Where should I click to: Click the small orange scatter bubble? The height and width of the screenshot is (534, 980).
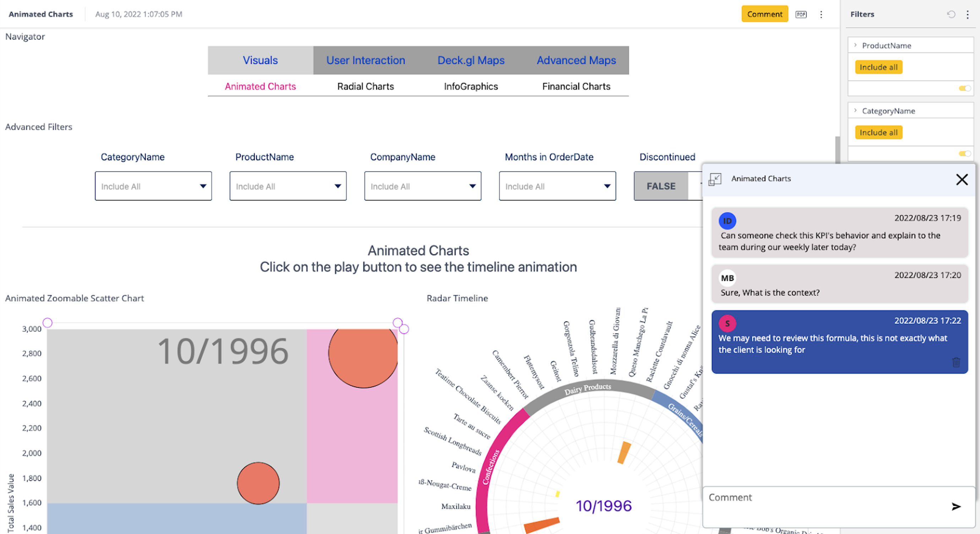point(258,484)
